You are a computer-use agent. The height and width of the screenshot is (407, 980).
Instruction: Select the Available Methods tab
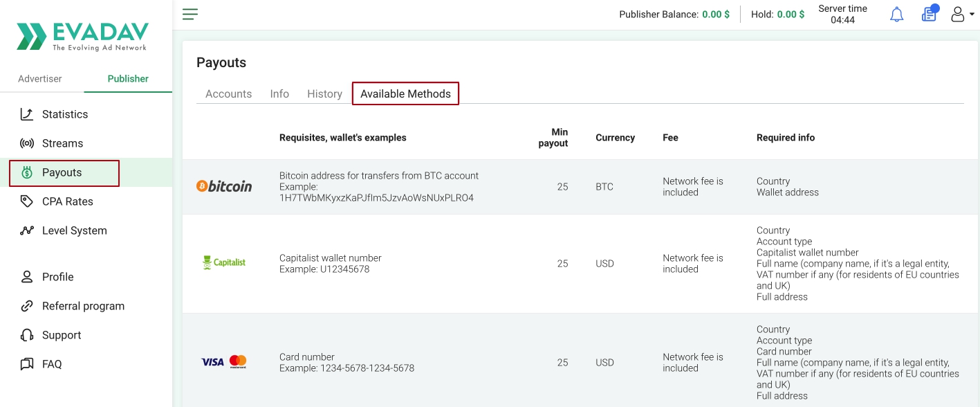pyautogui.click(x=405, y=94)
